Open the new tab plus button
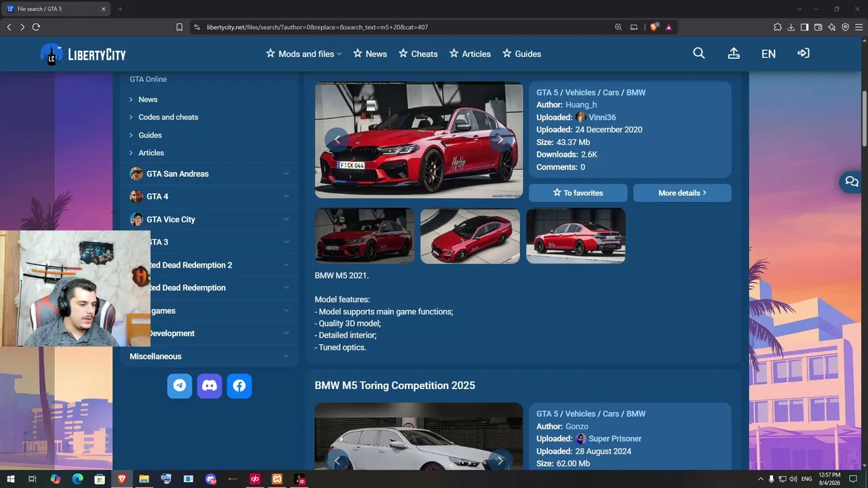This screenshot has height=488, width=868. tap(120, 9)
